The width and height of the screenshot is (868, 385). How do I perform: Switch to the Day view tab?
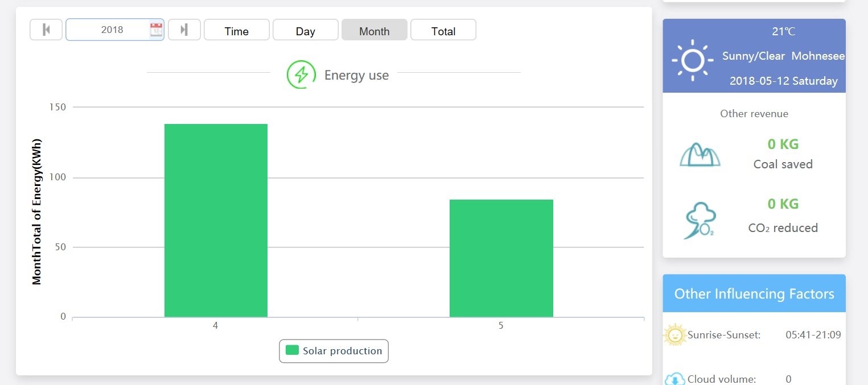coord(305,31)
